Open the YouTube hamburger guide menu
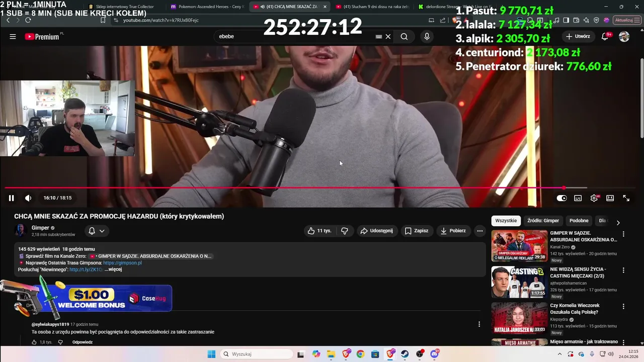 13,36
